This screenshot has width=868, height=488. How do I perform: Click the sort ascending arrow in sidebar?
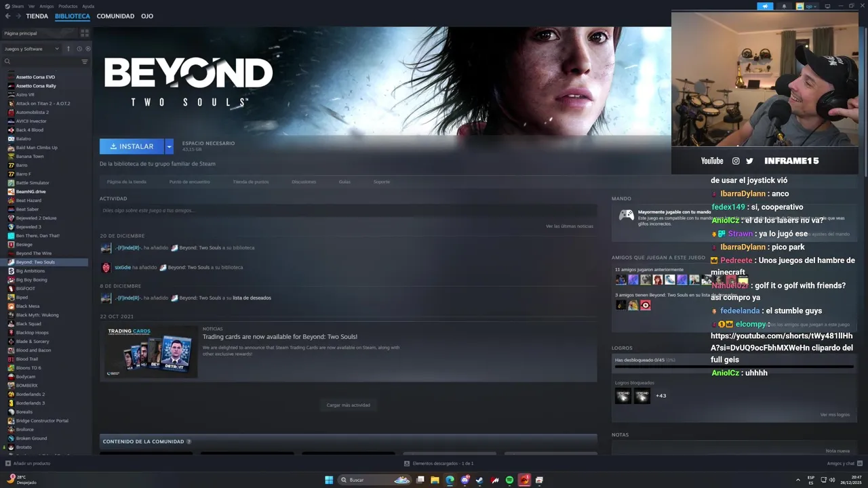[68, 49]
